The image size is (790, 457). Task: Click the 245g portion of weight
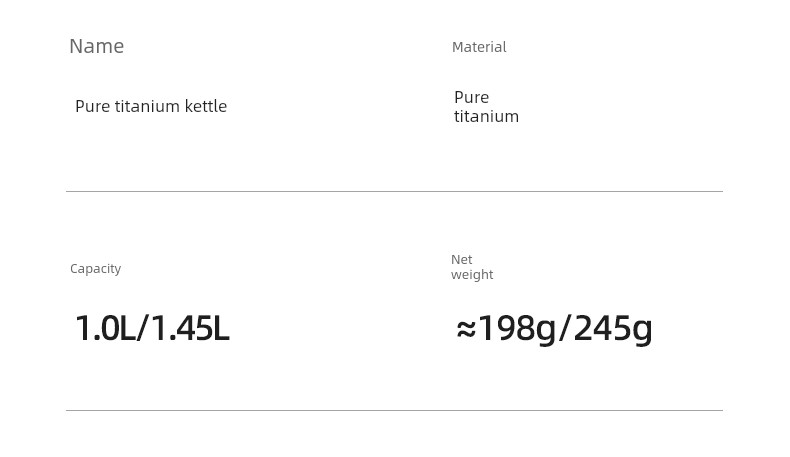click(613, 330)
